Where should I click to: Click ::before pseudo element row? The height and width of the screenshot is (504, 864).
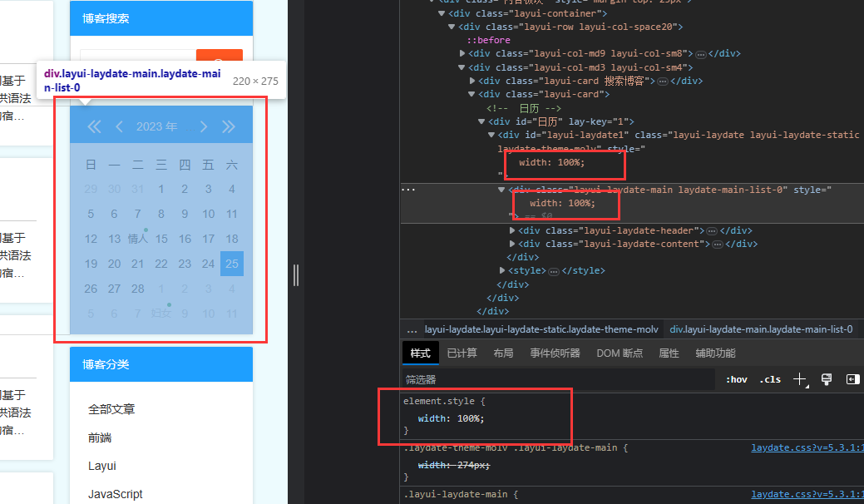click(488, 40)
